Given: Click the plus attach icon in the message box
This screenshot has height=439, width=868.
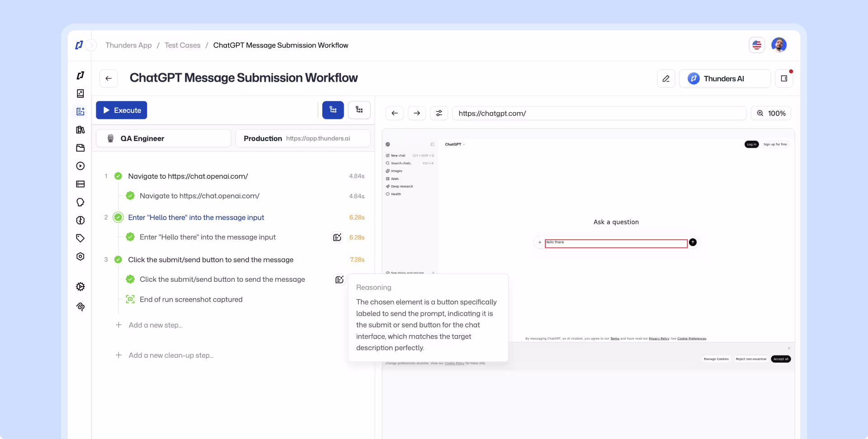Looking at the screenshot, I should (x=540, y=243).
